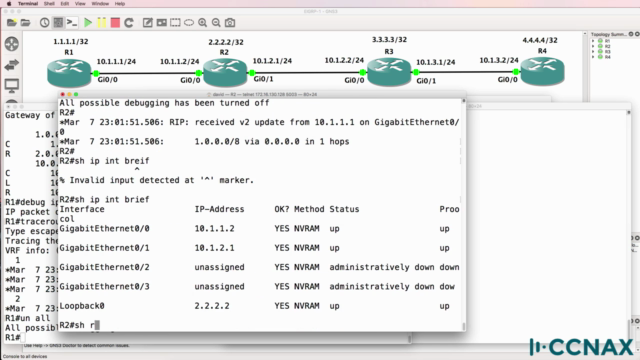Viewport: 640px width, 360px height.
Task: Browse end devices monitor icon in sidebar
Action: (12, 85)
